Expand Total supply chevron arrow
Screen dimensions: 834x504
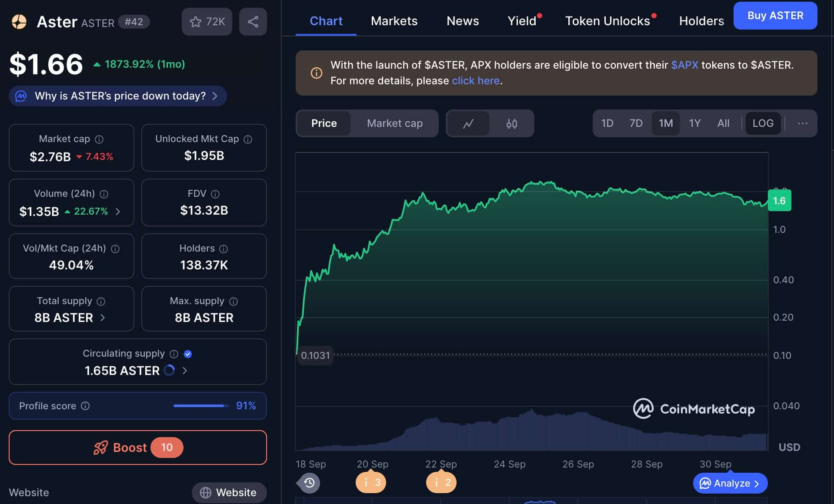pyautogui.click(x=103, y=318)
